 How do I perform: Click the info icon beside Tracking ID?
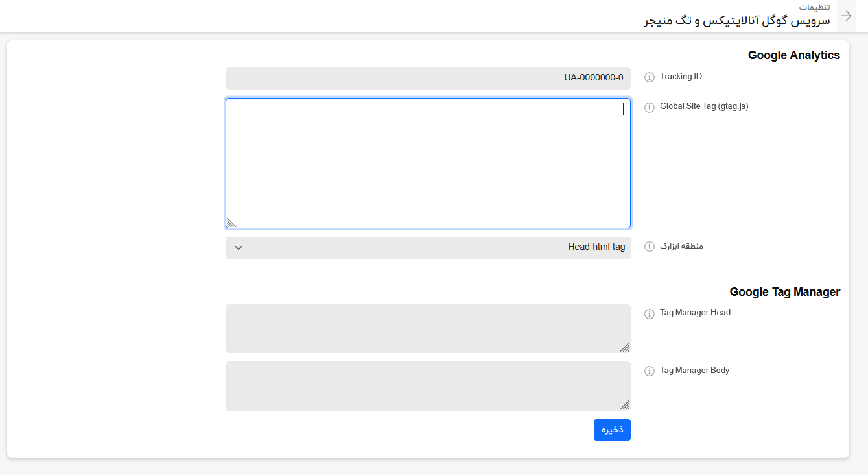[650, 77]
